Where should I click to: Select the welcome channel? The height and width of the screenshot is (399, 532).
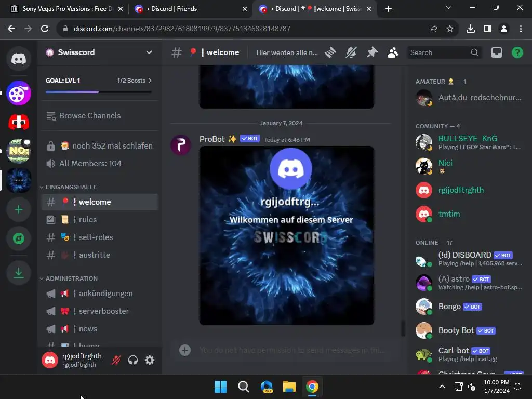(x=100, y=202)
